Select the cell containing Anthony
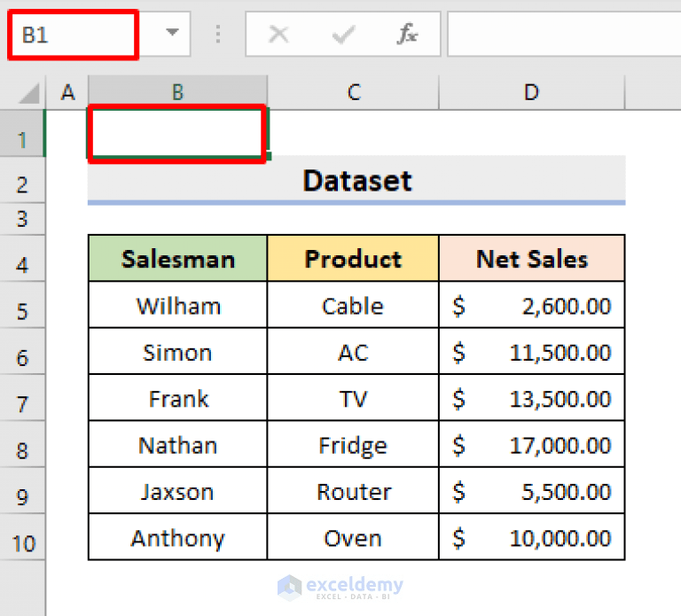Image resolution: width=681 pixels, height=616 pixels. [177, 537]
